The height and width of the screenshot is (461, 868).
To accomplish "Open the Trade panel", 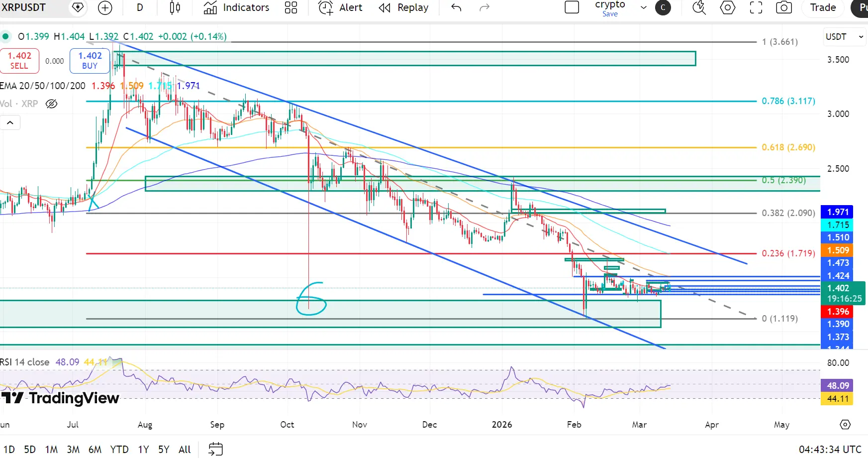I will 823,7.
